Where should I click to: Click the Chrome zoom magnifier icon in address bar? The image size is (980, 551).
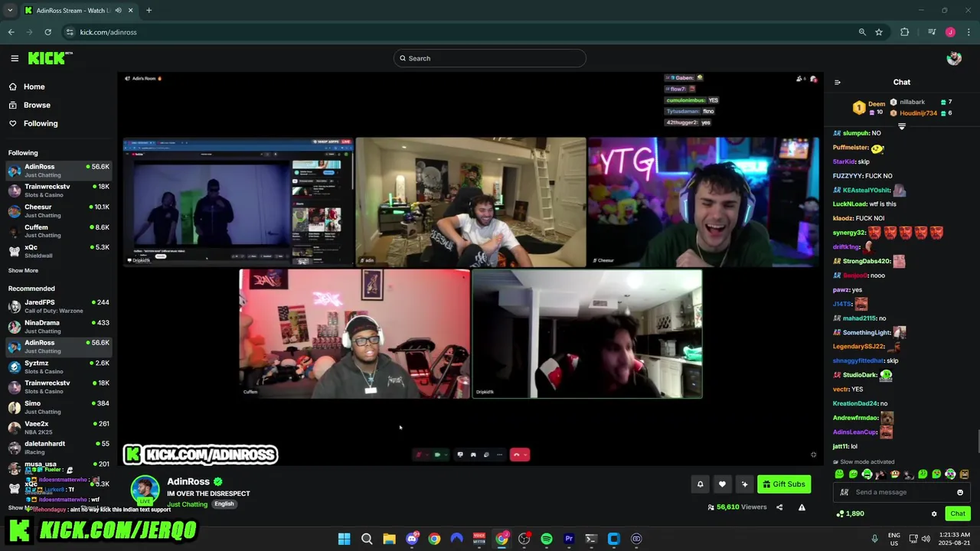[862, 32]
